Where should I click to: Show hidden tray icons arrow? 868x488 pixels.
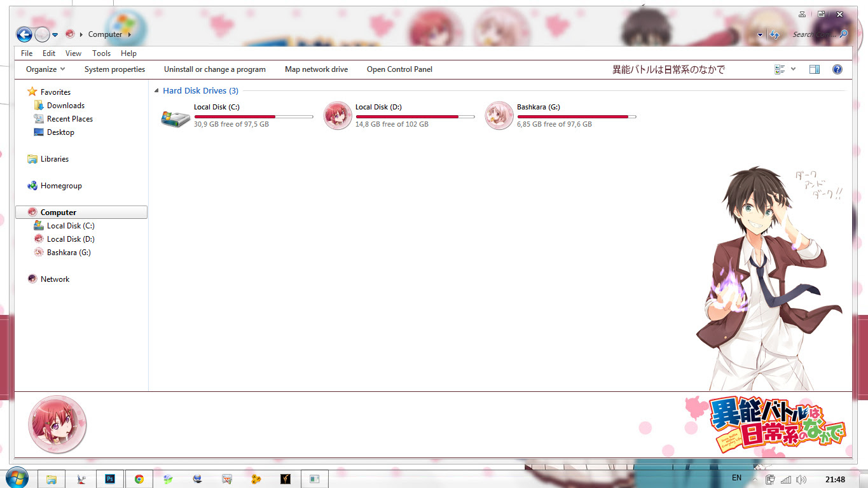[x=755, y=480]
